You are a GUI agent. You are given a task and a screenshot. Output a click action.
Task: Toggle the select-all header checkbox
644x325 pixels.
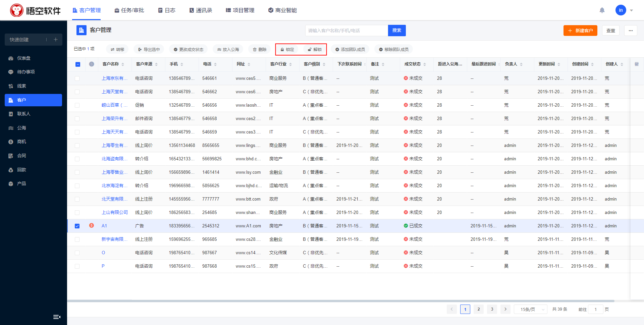click(x=78, y=64)
